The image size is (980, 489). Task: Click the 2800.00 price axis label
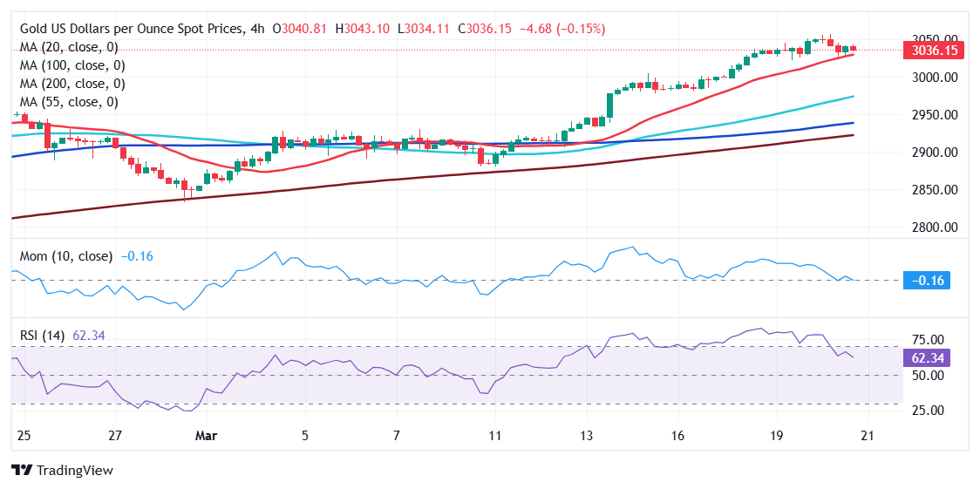point(934,228)
